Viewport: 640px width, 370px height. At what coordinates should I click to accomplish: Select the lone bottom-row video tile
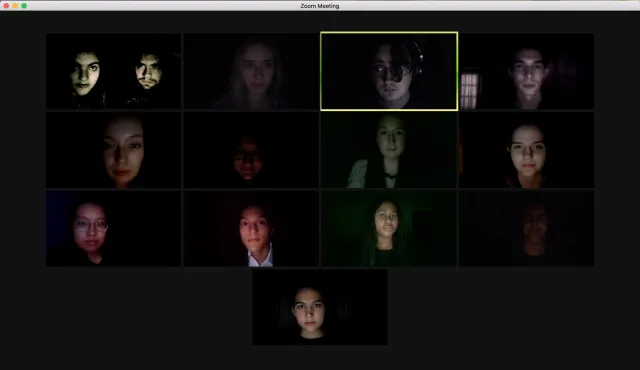point(320,307)
